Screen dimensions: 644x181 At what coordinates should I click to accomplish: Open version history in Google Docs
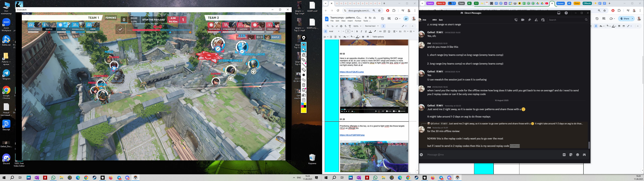tap(383, 19)
